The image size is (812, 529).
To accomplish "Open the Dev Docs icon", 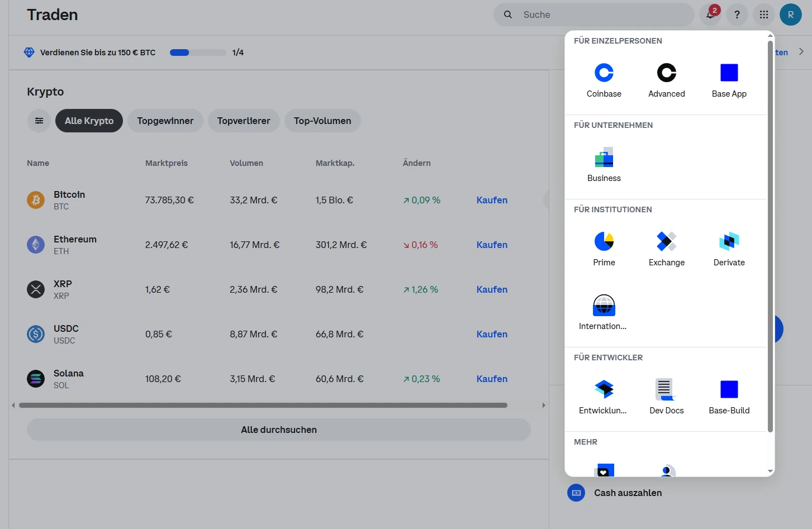I will [x=667, y=389].
